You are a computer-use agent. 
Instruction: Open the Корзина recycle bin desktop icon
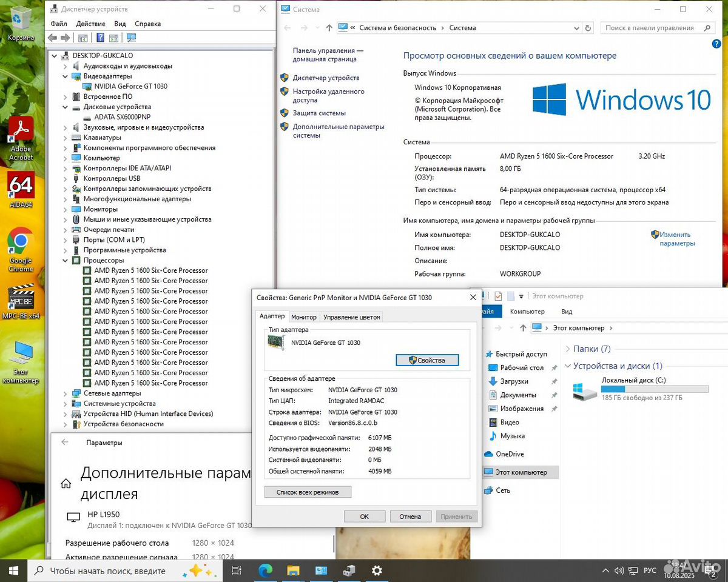click(21, 22)
